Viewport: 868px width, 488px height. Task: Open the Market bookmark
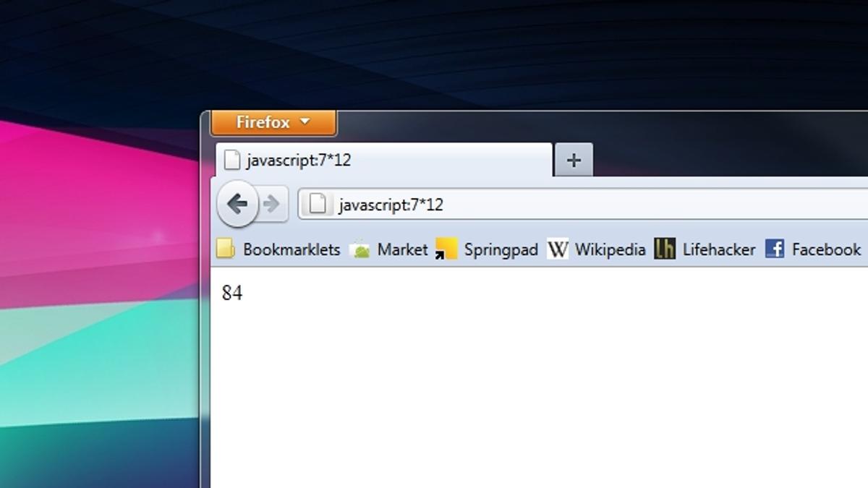tap(389, 249)
